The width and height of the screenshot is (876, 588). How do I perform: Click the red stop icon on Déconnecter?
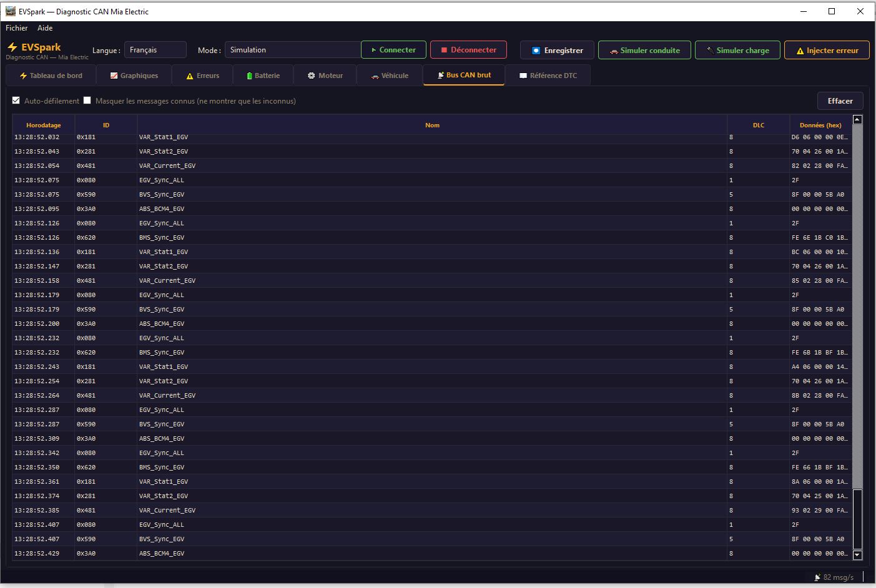[444, 50]
